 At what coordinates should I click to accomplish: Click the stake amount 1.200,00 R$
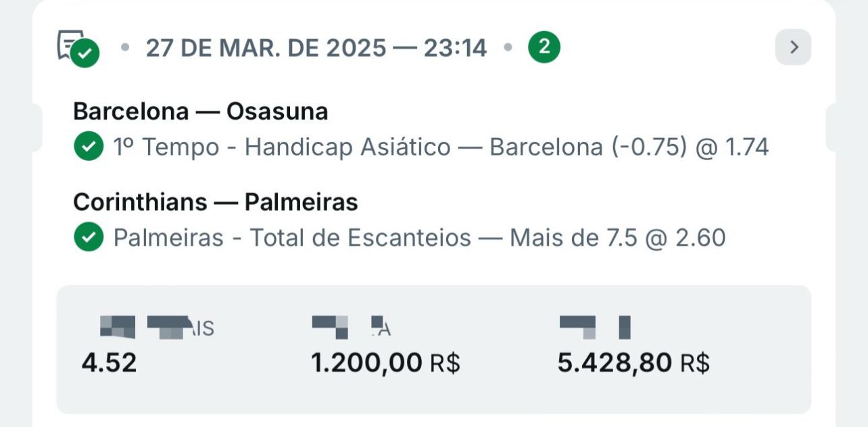(x=386, y=363)
